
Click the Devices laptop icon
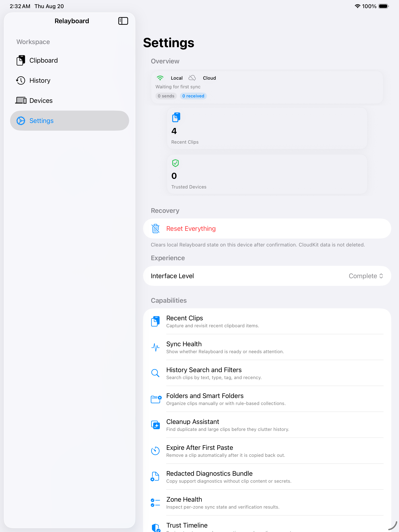[x=21, y=101]
